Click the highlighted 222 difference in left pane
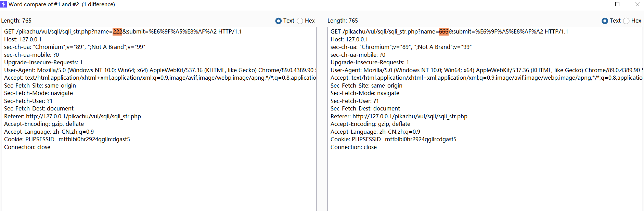 pos(117,32)
